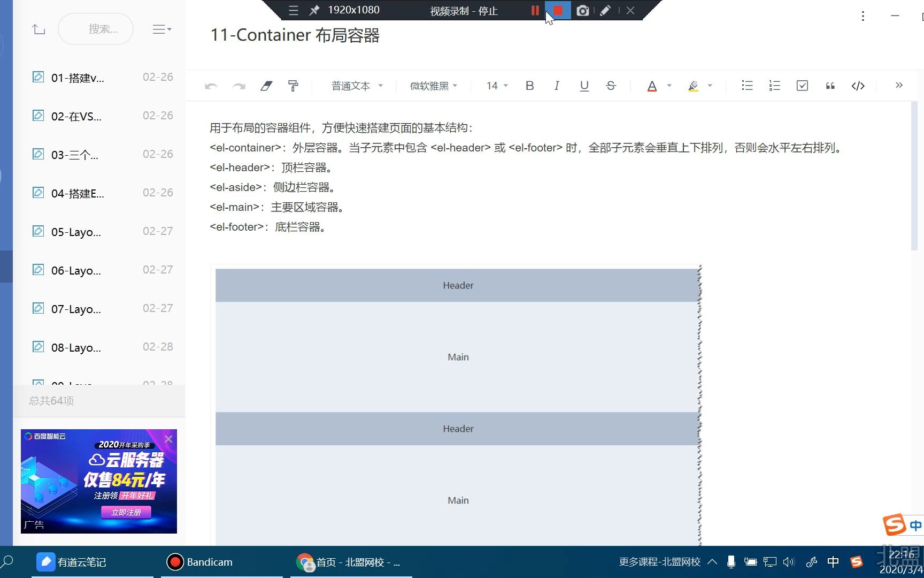
Task: Click the pen input tray icon
Action: pyautogui.click(x=812, y=562)
